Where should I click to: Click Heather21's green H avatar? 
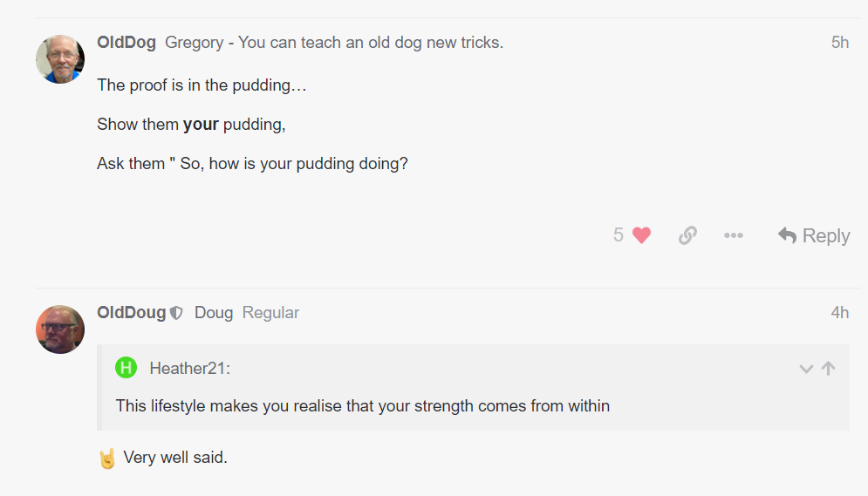tap(126, 368)
